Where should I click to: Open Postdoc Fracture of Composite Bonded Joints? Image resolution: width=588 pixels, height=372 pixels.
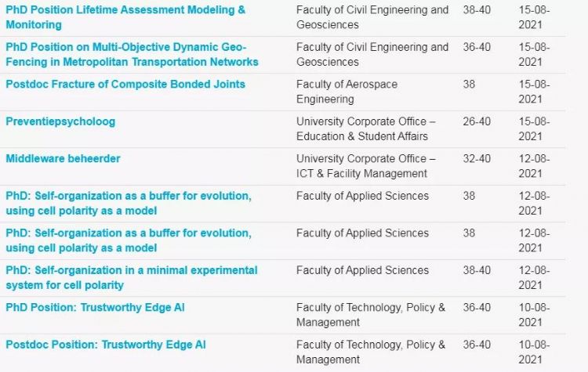tap(125, 85)
